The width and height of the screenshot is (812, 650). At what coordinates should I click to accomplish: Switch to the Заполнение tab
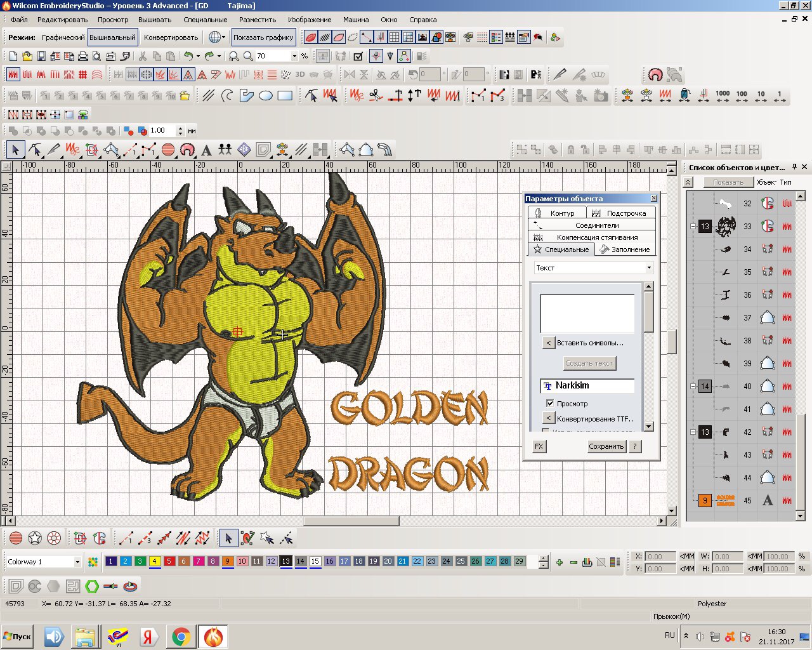(x=624, y=249)
